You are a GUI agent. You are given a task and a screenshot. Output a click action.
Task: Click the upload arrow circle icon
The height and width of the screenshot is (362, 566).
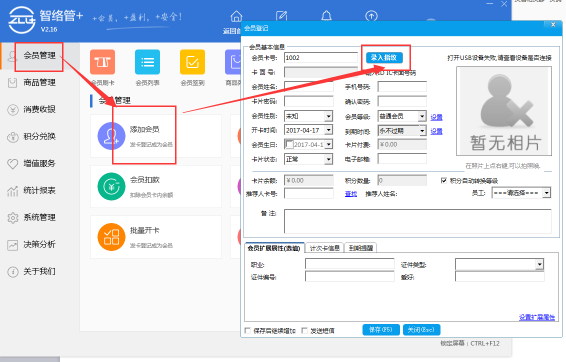(371, 16)
